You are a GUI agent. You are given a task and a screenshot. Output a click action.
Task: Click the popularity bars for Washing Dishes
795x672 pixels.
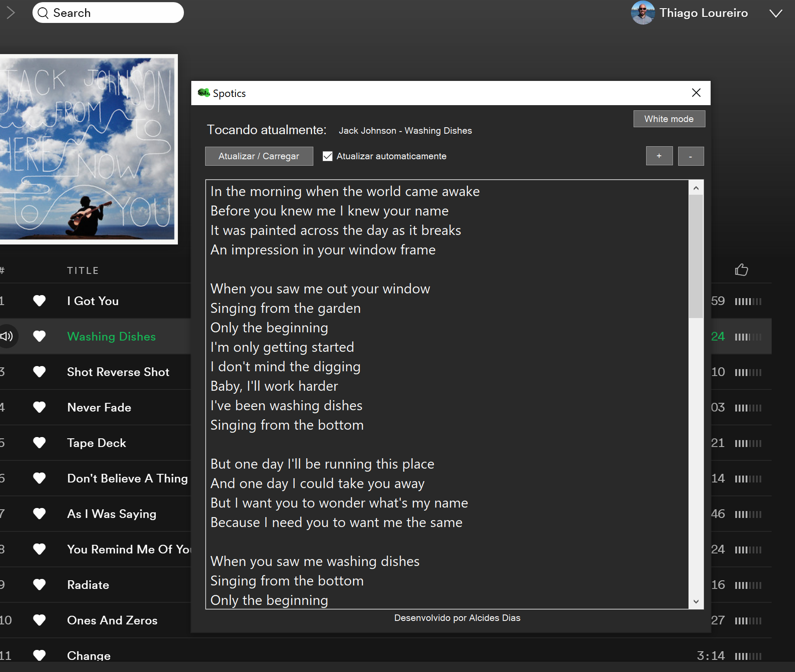click(x=748, y=337)
